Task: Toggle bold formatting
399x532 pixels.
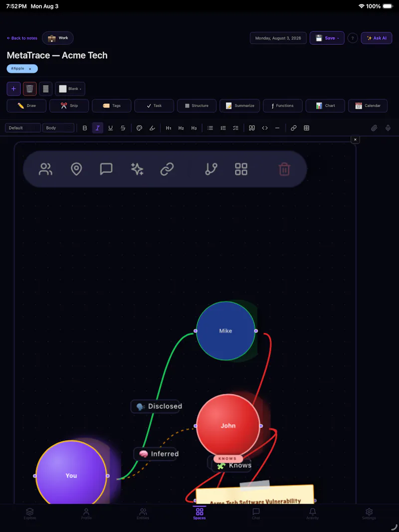Action: (x=85, y=128)
